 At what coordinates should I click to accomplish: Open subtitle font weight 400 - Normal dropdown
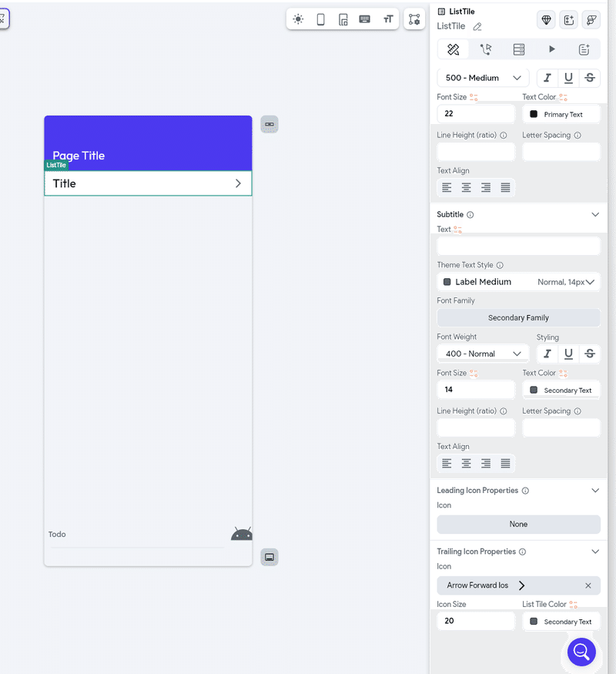[x=484, y=354]
